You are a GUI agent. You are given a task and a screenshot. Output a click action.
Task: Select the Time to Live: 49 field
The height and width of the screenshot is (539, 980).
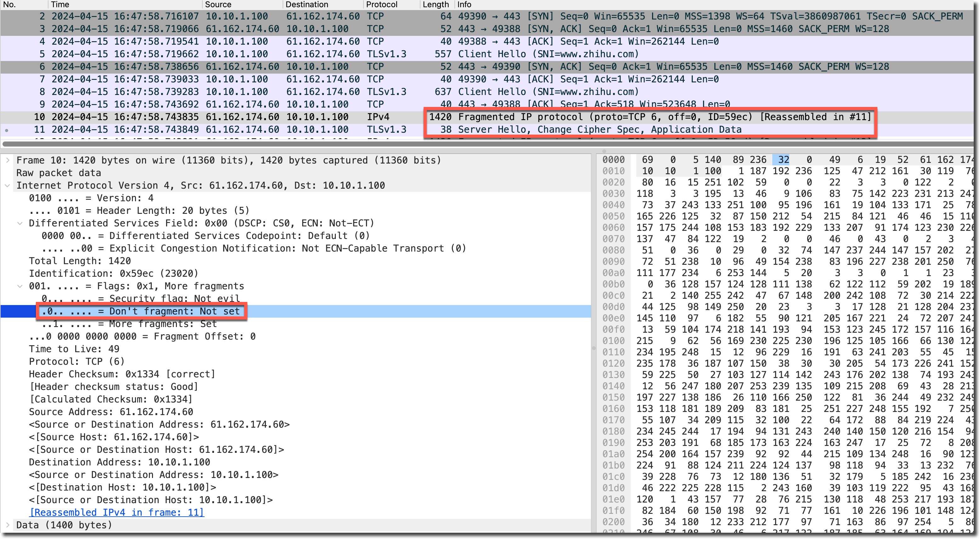click(74, 349)
